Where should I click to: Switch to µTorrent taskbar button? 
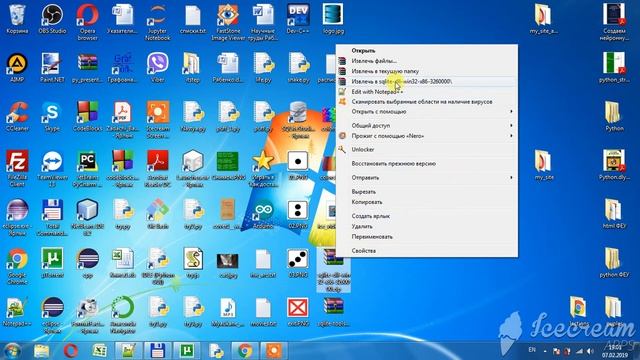coord(187,351)
